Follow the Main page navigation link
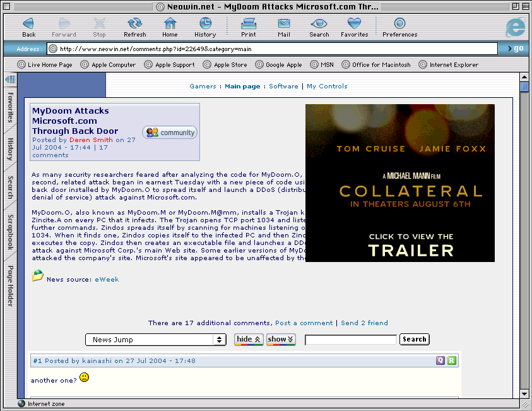The image size is (532, 411). point(242,86)
